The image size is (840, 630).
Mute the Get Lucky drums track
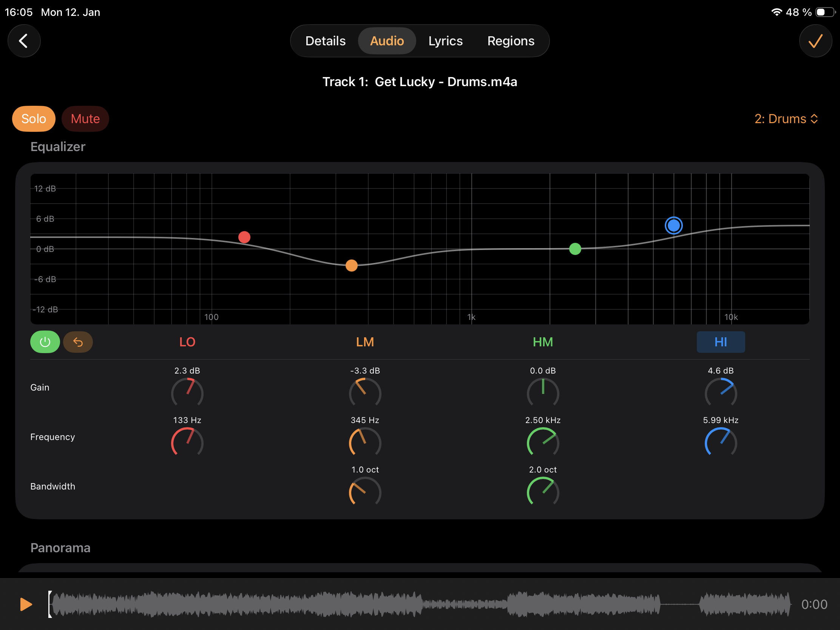point(85,119)
